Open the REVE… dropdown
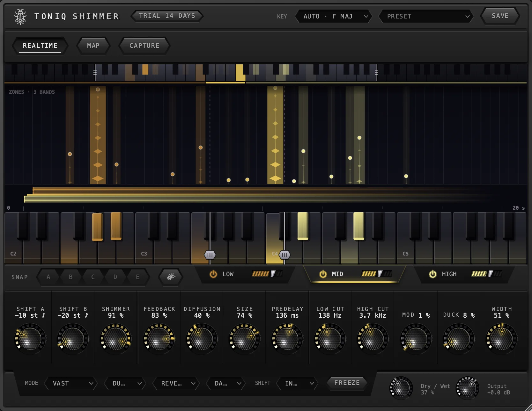 coord(176,383)
